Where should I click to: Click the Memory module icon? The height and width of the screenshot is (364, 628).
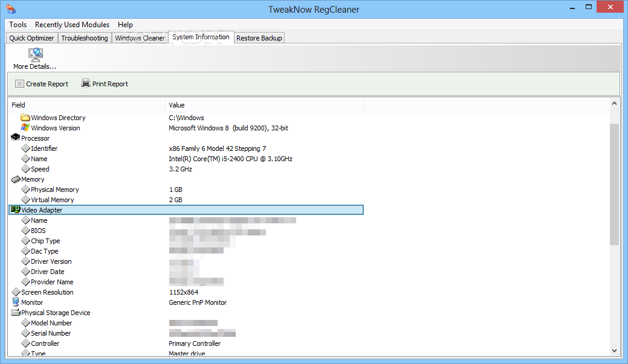(16, 179)
